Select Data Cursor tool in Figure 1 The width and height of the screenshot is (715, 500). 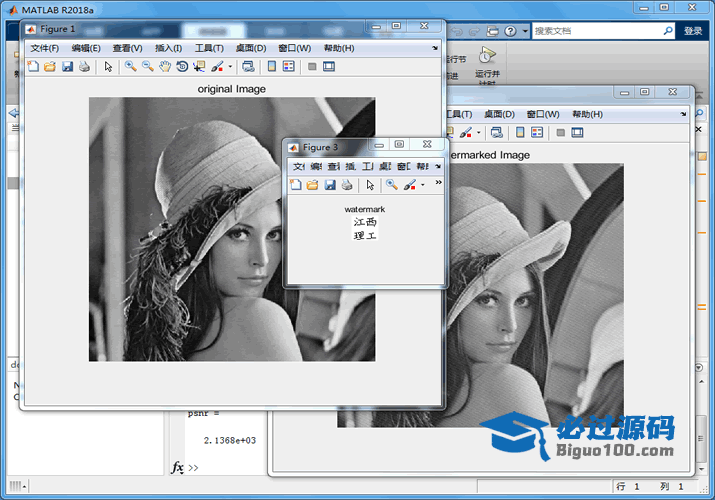pos(199,67)
